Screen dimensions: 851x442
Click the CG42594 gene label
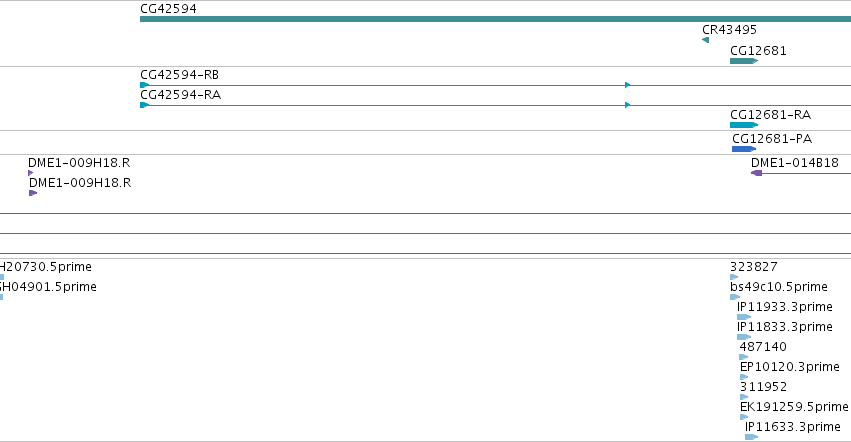click(x=168, y=9)
